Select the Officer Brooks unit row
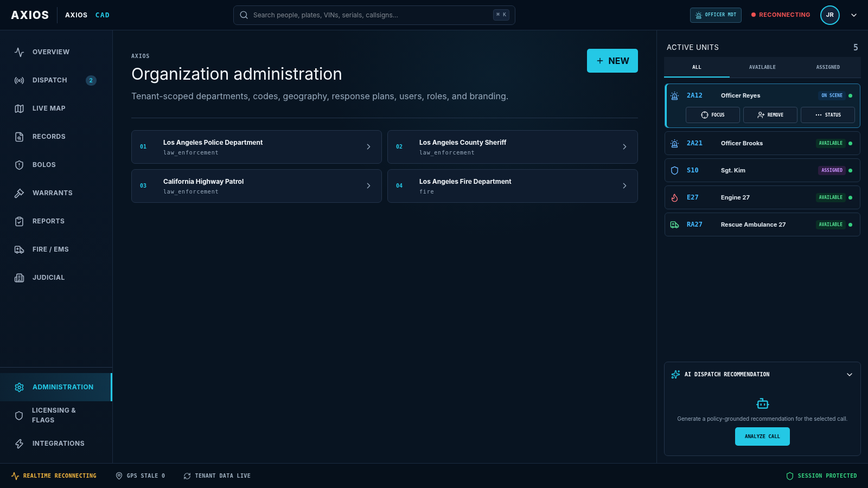This screenshot has height=488, width=868. [x=762, y=143]
